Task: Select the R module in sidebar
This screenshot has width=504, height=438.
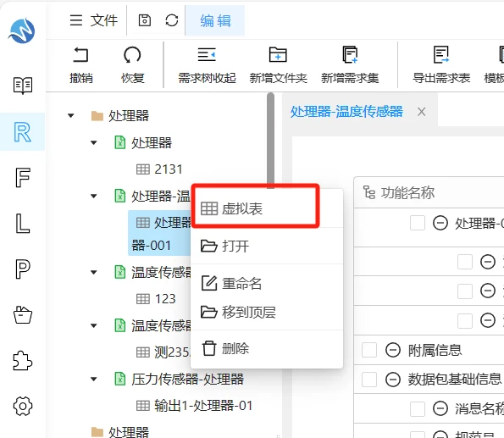Action: 23,132
